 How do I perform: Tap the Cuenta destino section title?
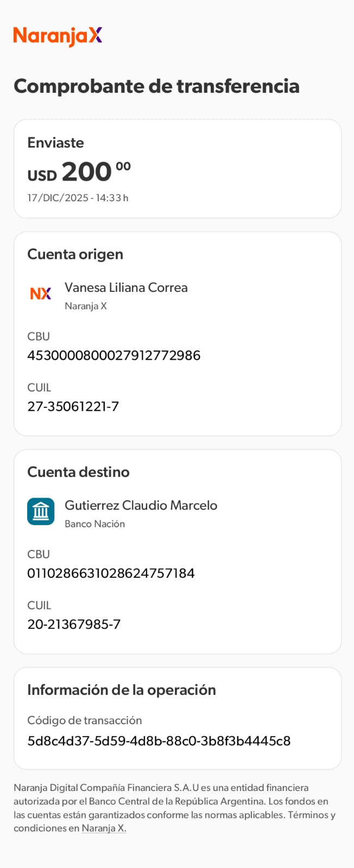tap(78, 472)
